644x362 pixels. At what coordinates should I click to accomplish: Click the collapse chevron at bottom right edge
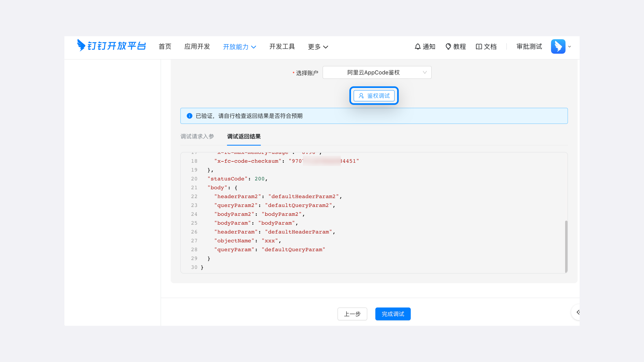pyautogui.click(x=578, y=312)
